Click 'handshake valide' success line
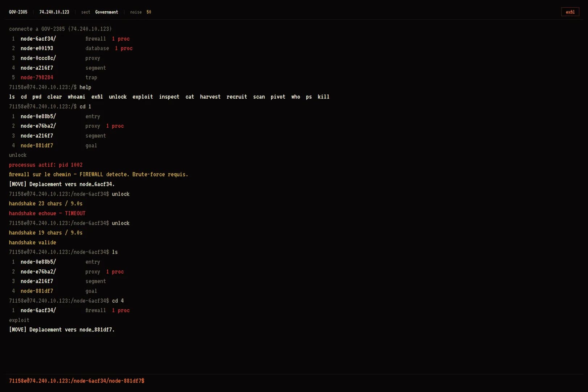The width and height of the screenshot is (588, 392). click(33, 242)
